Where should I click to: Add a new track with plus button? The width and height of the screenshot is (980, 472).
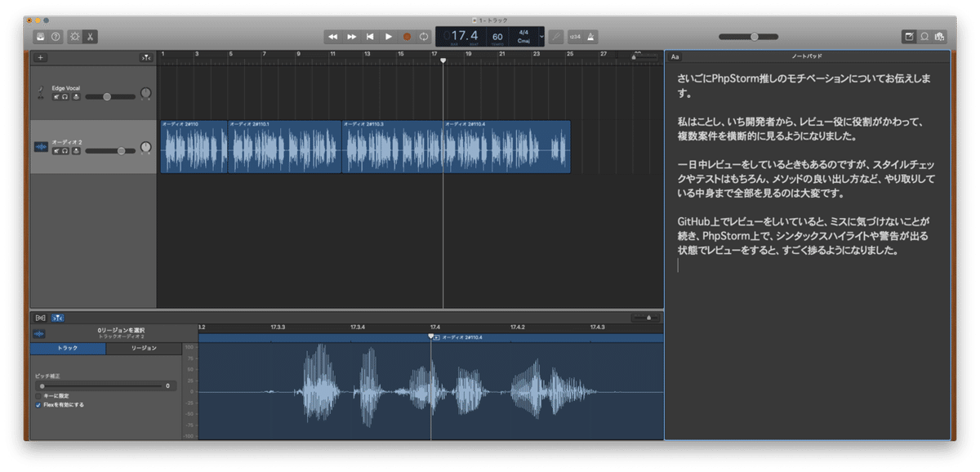[x=41, y=58]
